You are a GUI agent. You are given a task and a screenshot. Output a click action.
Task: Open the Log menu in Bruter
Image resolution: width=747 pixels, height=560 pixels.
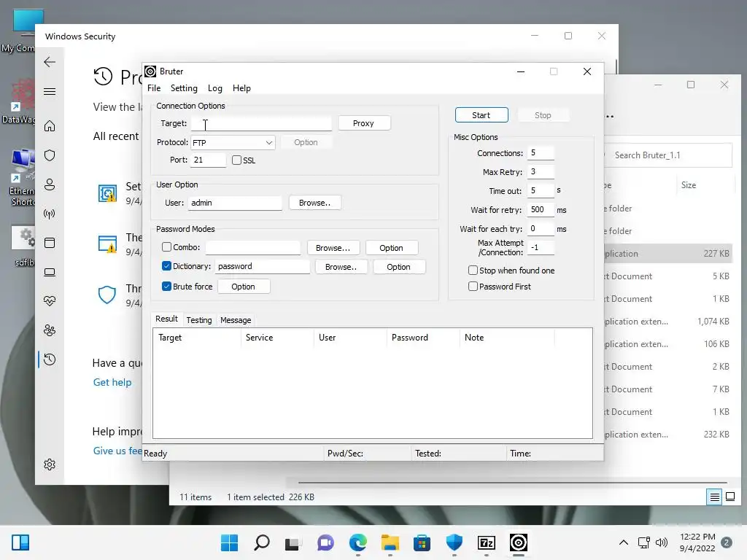tap(215, 88)
